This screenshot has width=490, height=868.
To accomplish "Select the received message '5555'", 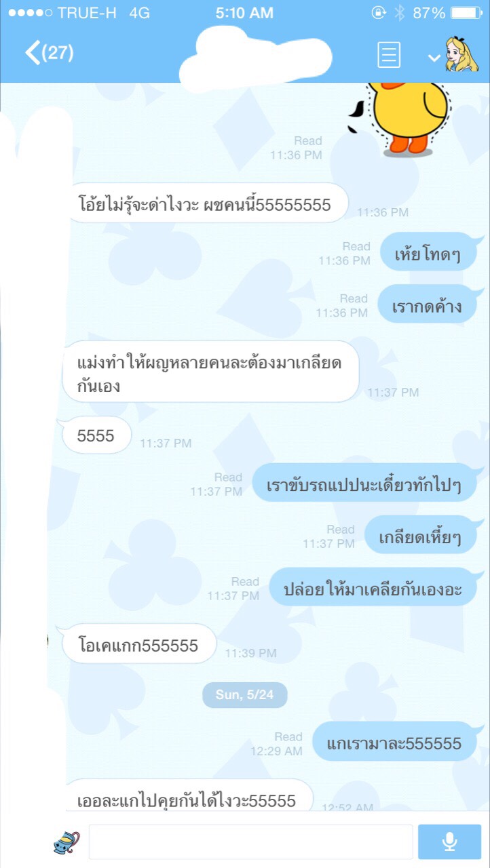I will pos(97,436).
